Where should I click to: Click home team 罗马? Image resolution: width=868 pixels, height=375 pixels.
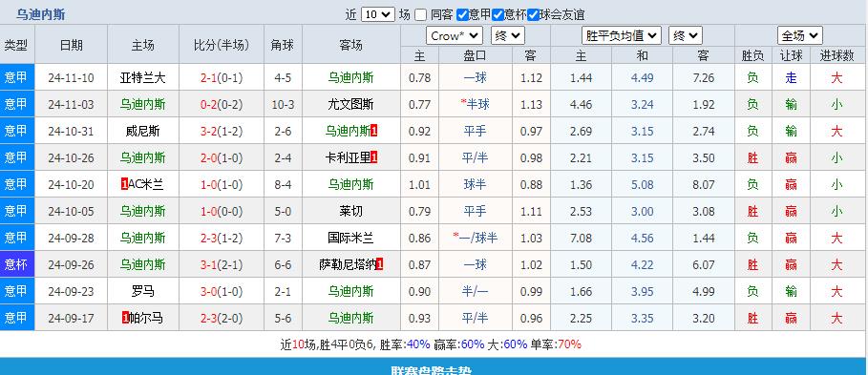click(x=143, y=291)
